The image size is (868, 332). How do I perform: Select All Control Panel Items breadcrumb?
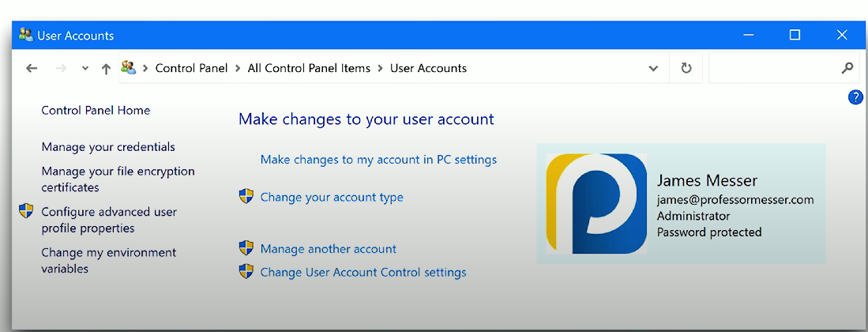pyautogui.click(x=309, y=68)
